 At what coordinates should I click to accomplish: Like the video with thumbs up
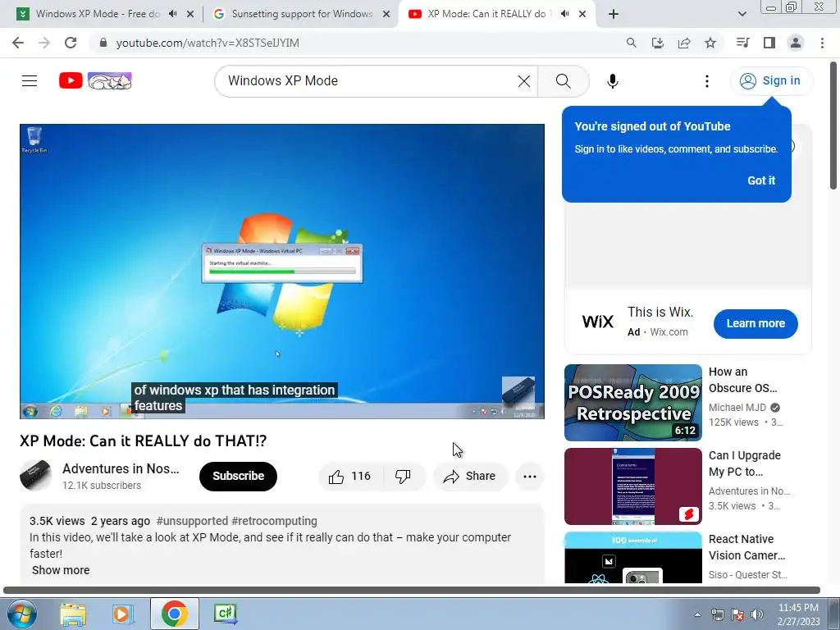click(350, 477)
